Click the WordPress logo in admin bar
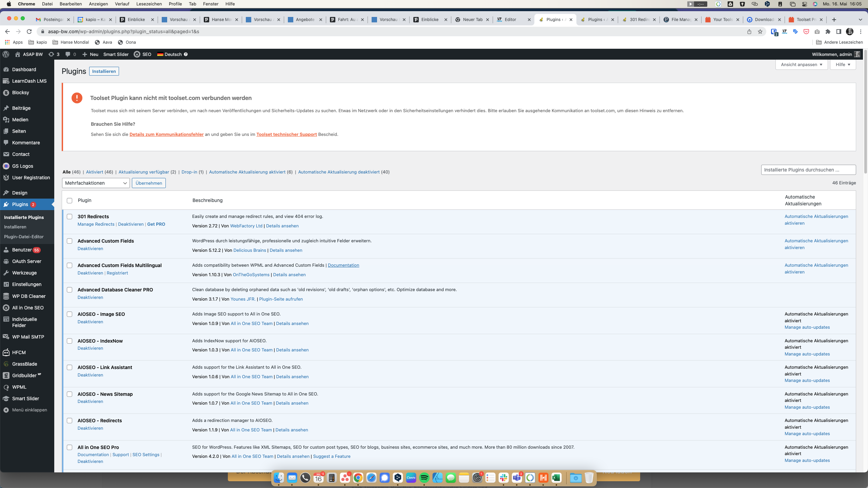Viewport: 868px width, 488px height. point(6,54)
